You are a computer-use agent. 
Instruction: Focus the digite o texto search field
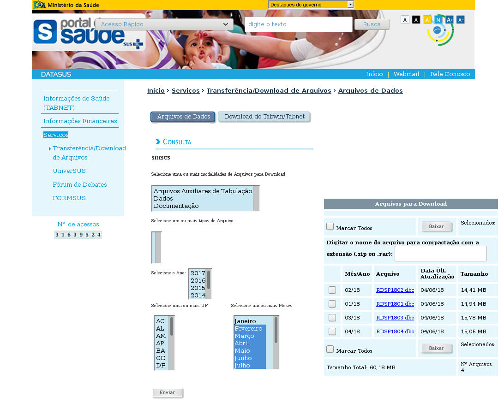coord(299,24)
